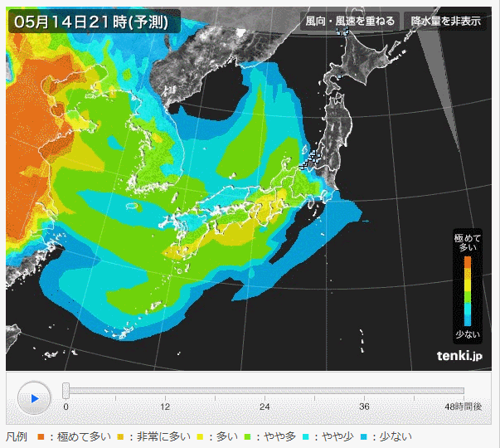Play the forecast animation
The width and height of the screenshot is (500, 448).
[34, 397]
